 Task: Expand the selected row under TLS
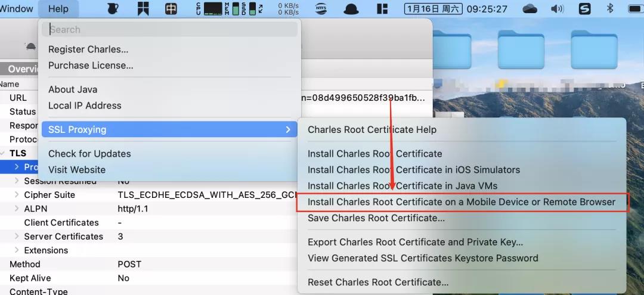[17, 167]
